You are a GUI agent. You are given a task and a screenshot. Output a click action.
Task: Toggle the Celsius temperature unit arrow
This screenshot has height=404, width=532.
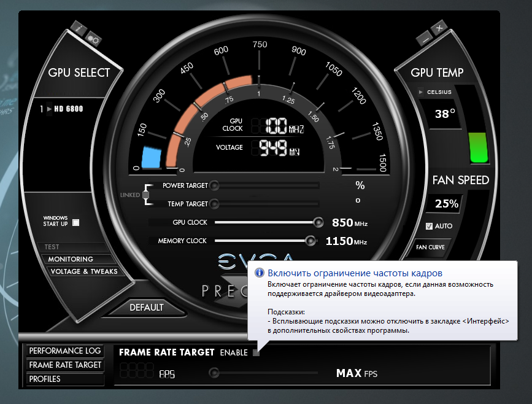coord(421,92)
